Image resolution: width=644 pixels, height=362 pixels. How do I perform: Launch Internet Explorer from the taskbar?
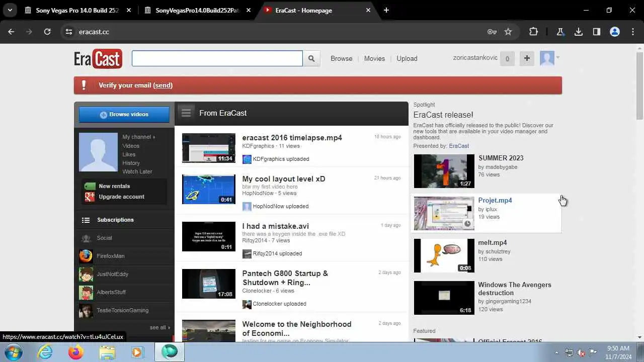click(45, 352)
